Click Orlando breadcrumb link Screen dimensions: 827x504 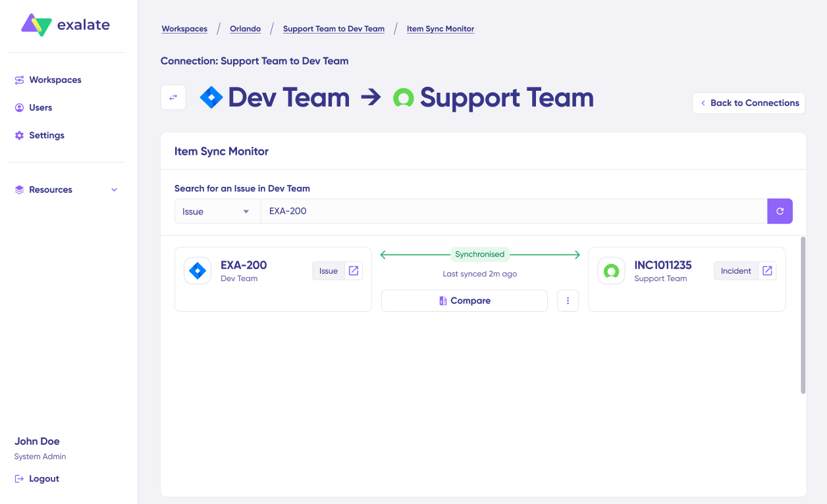click(245, 29)
